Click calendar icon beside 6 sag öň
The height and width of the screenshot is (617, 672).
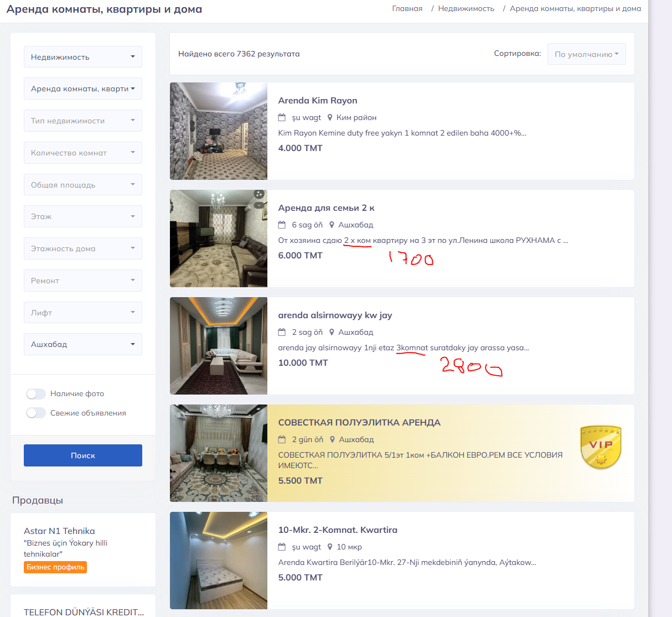tap(282, 225)
